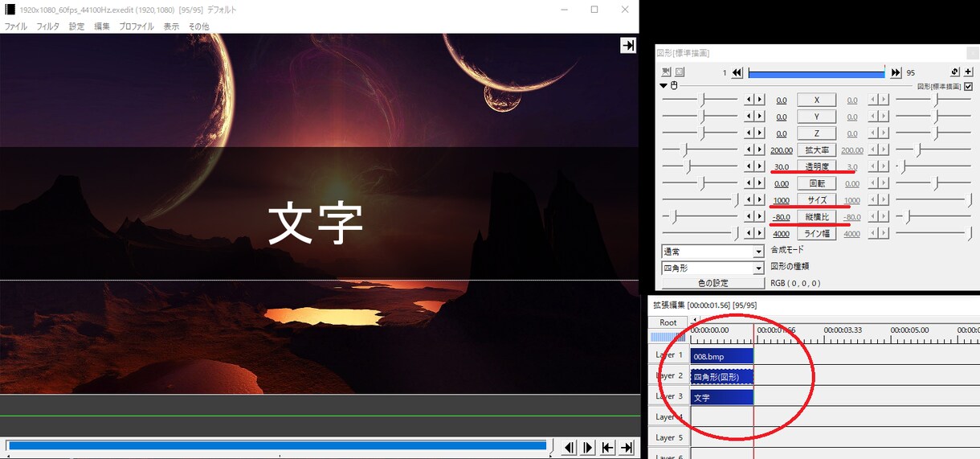Select the 四角形(図形) object on Layer 2

(x=721, y=376)
